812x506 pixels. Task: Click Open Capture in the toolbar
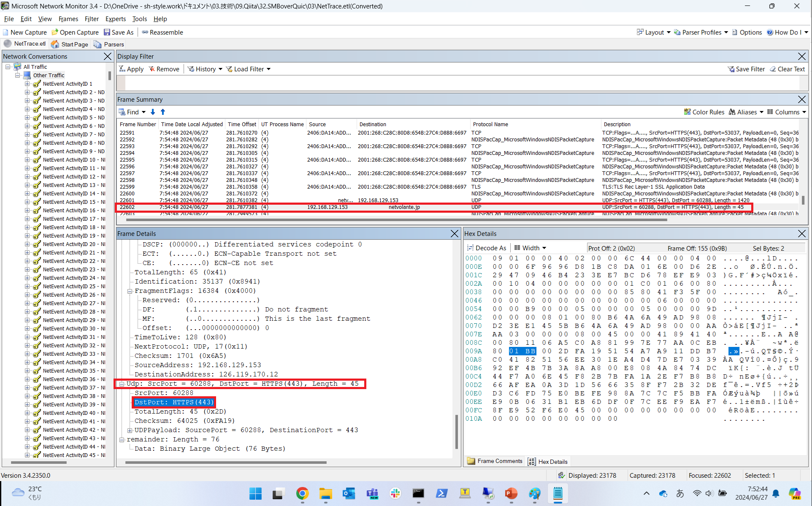pyautogui.click(x=75, y=32)
